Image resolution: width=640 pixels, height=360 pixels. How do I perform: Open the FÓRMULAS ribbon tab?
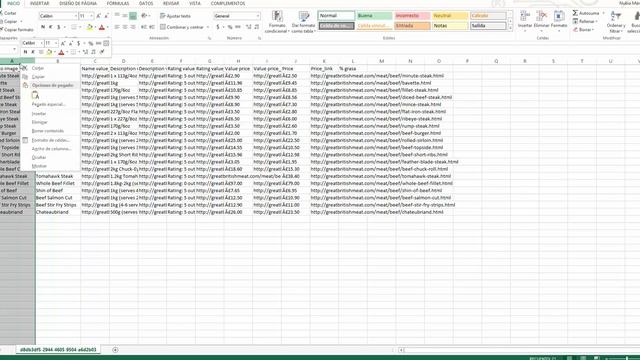[x=118, y=3]
